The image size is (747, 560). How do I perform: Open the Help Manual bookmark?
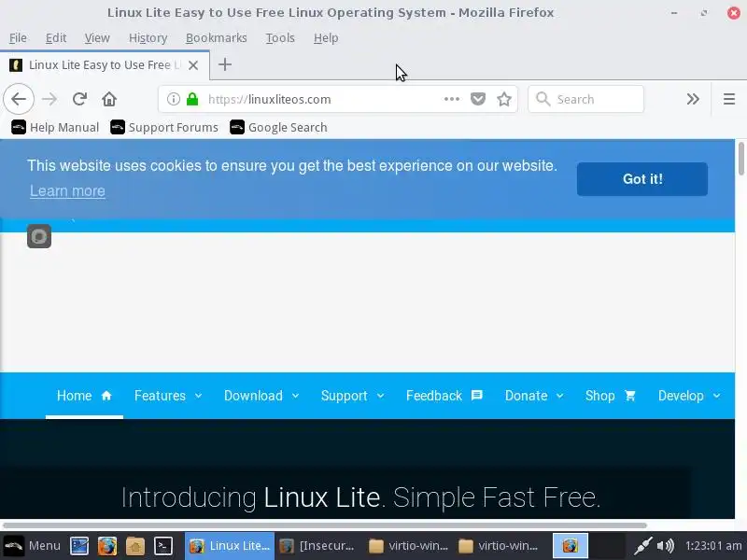click(x=55, y=127)
